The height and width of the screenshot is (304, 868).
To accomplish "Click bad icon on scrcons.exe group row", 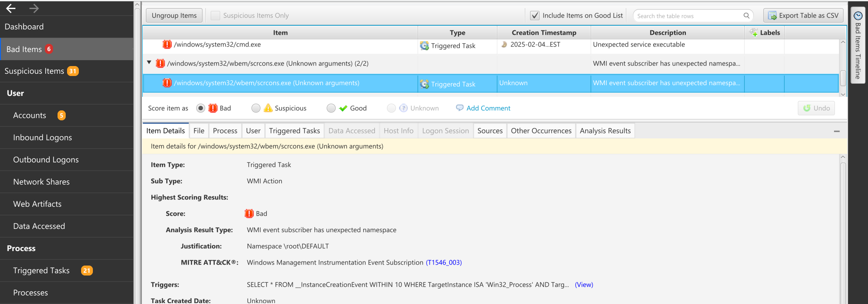I will click(160, 63).
